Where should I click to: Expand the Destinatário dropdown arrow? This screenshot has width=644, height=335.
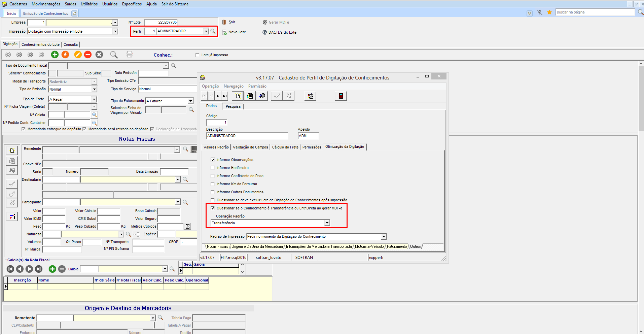point(178,179)
